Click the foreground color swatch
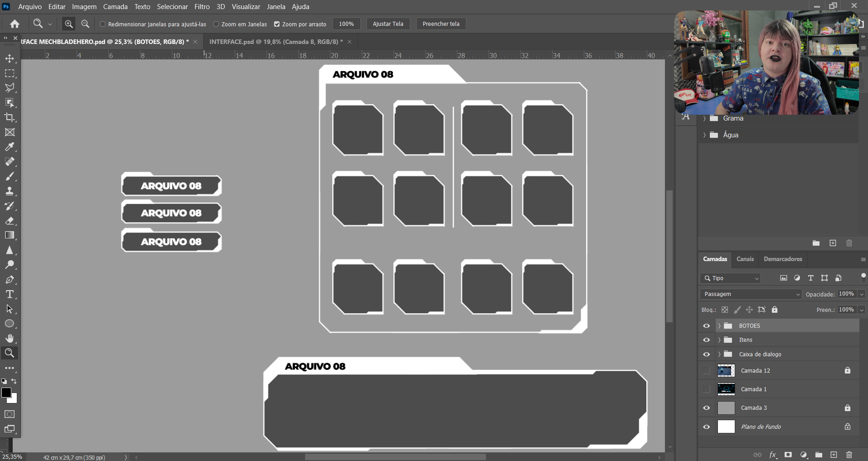The image size is (868, 461). 6,393
